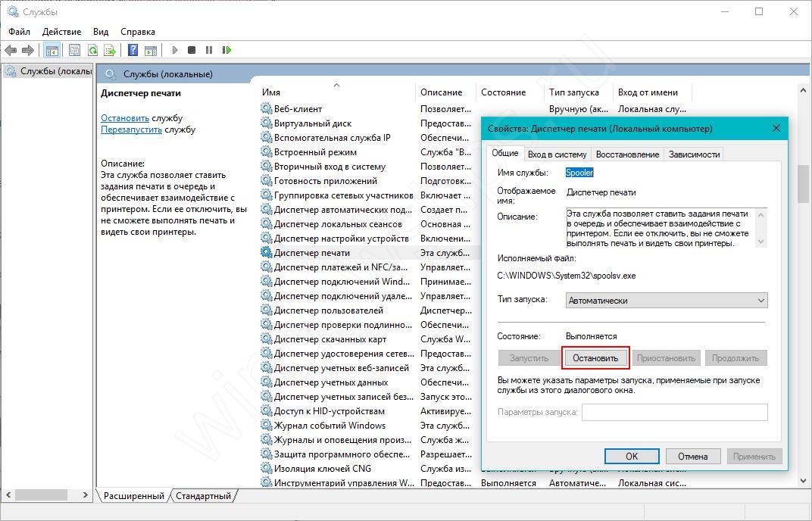The width and height of the screenshot is (812, 521).
Task: Click the Refresh toolbar icon
Action: 92,51
